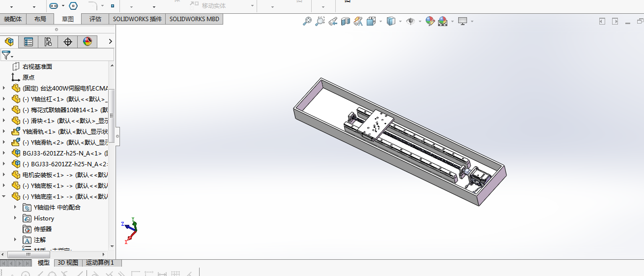
Task: Click the sketch fillet tool icon
Action: 92,6
